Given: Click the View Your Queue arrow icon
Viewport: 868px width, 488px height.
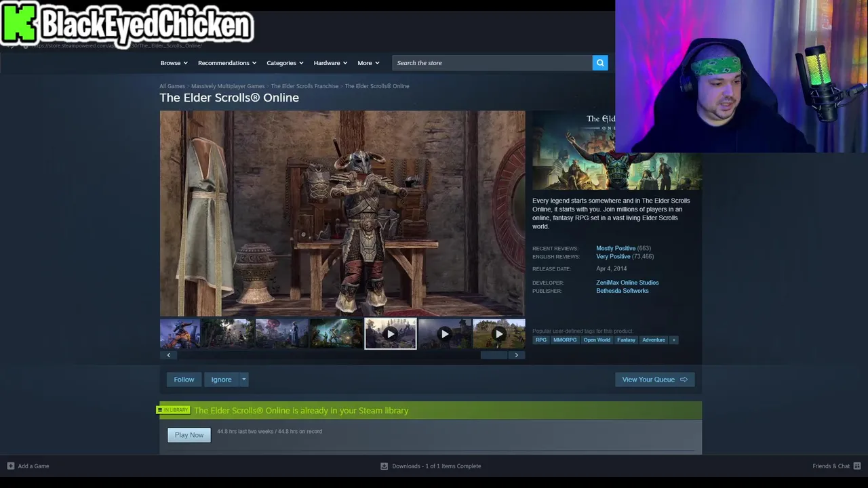Looking at the screenshot, I should [684, 380].
